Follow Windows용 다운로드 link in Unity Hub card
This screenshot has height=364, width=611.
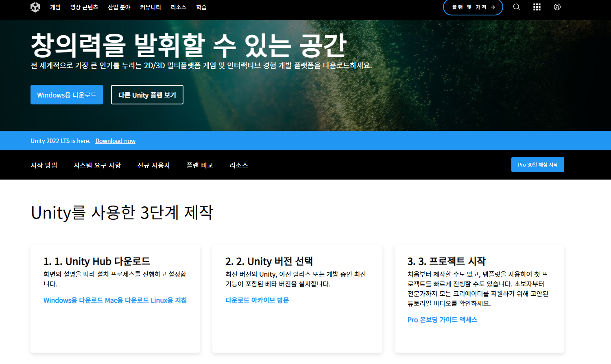73,300
